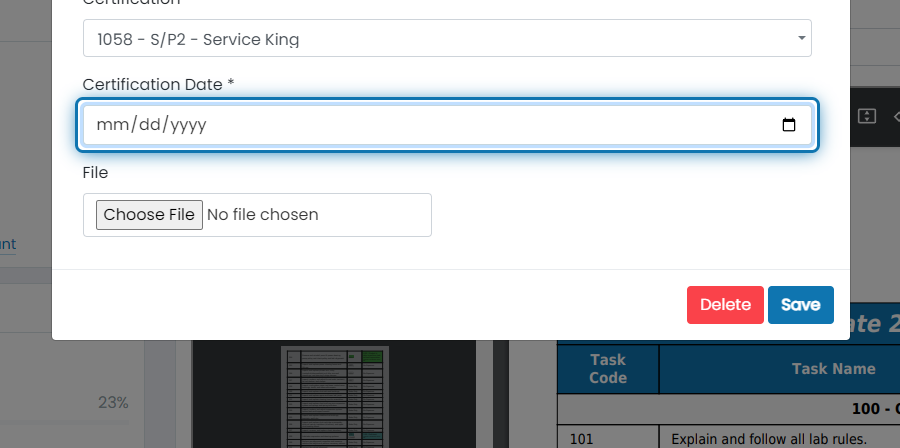Screen dimensions: 900x448
Task: Click the Task Name column header
Action: [833, 369]
